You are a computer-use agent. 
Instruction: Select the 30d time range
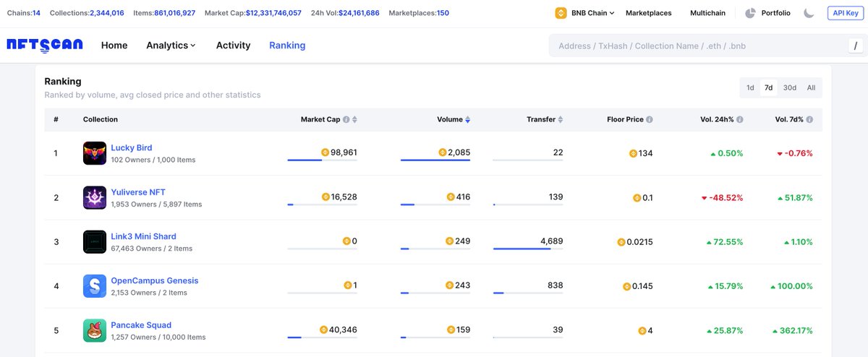click(x=790, y=87)
